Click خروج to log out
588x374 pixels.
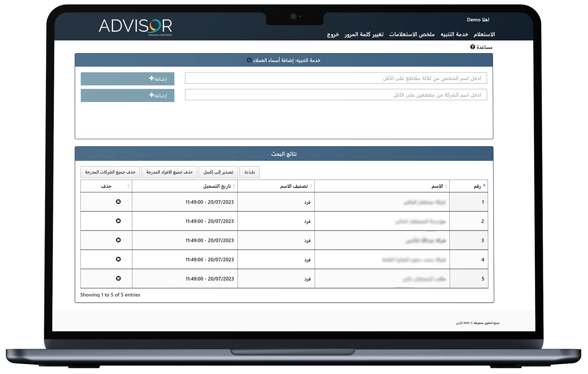click(x=333, y=34)
